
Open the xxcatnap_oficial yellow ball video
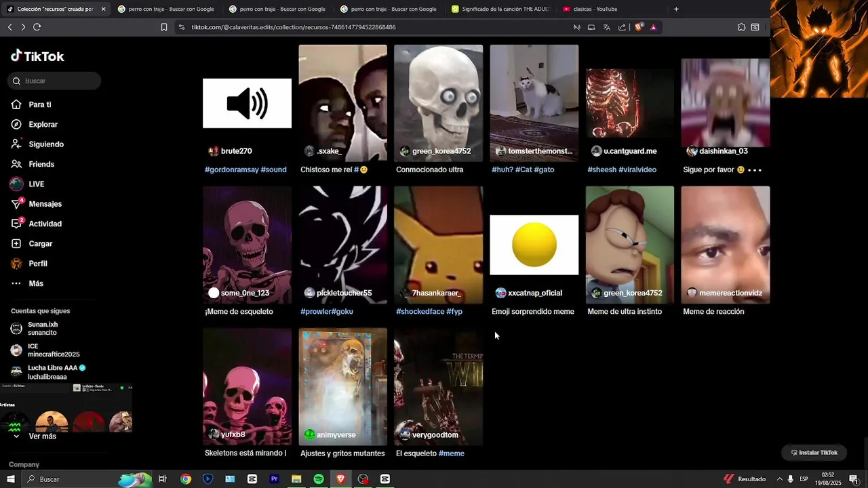(x=534, y=245)
